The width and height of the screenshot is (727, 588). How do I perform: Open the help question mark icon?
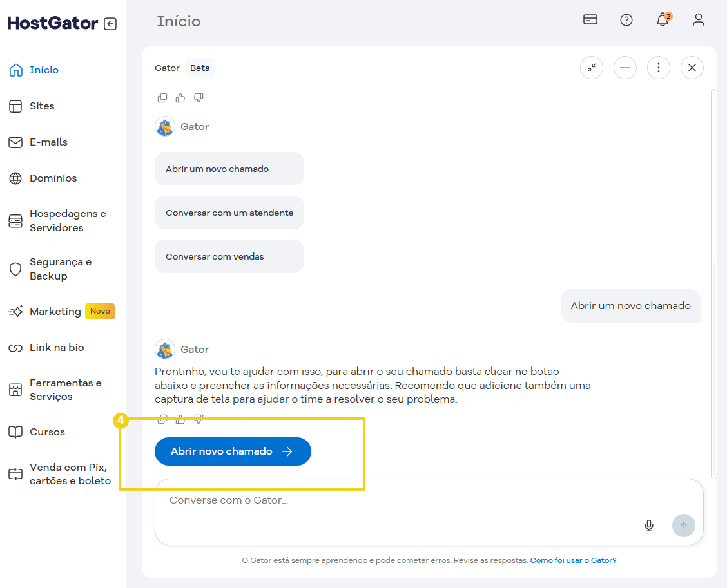[626, 20]
